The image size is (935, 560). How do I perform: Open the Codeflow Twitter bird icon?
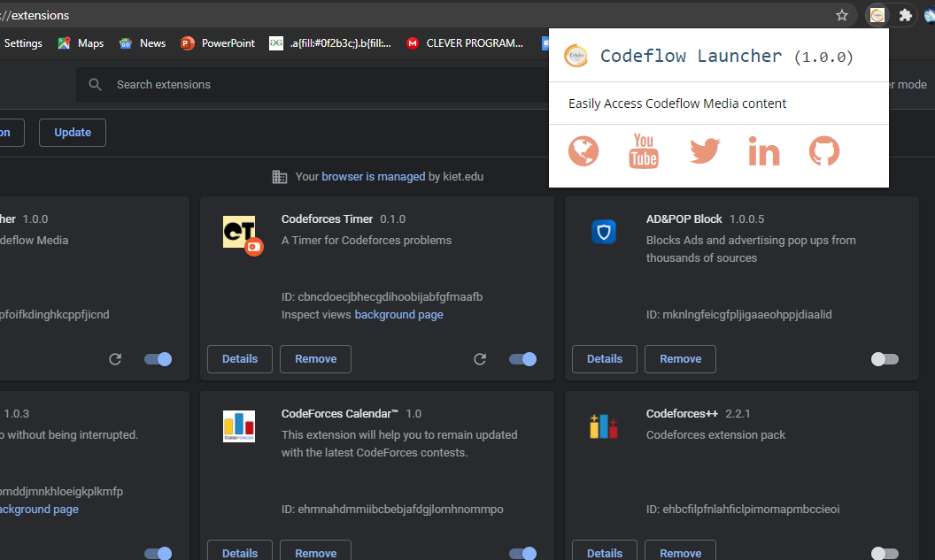click(705, 150)
